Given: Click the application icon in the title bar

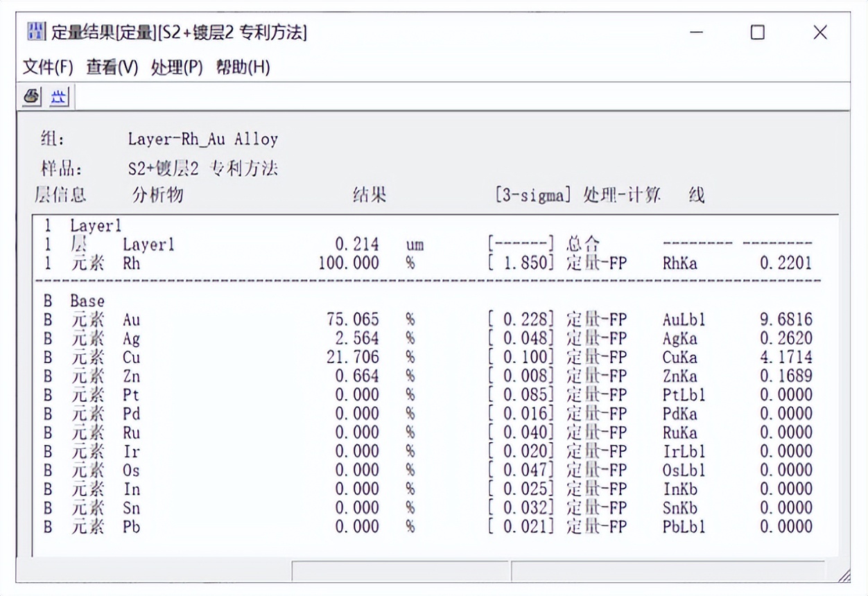Looking at the screenshot, I should pyautogui.click(x=35, y=31).
